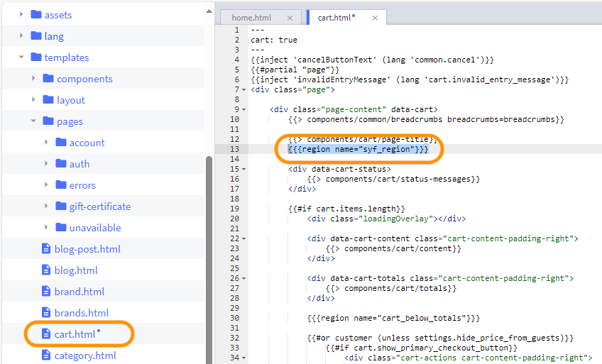Click the assets folder icon
This screenshot has width=602, height=364.
(x=35, y=15)
